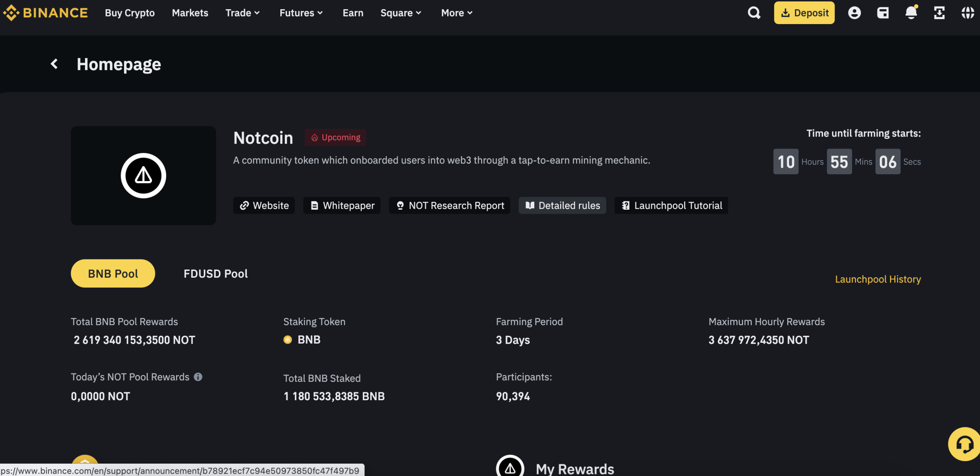Click the Binance logo

[x=45, y=13]
